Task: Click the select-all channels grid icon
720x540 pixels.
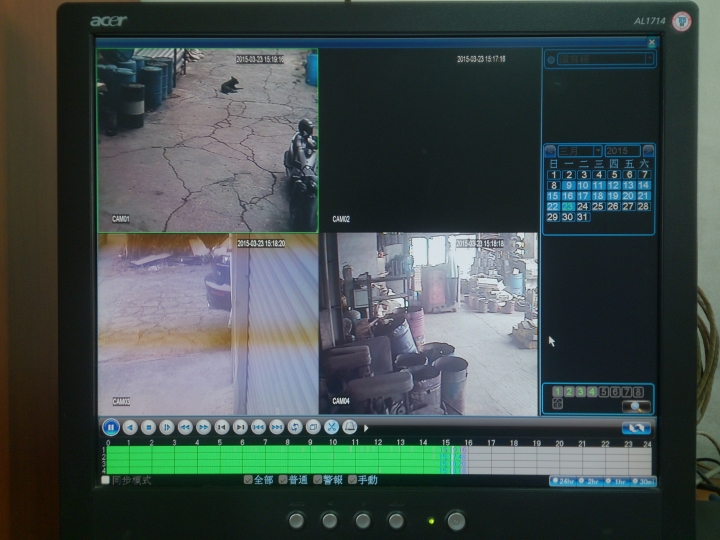Action: pyautogui.click(x=557, y=404)
